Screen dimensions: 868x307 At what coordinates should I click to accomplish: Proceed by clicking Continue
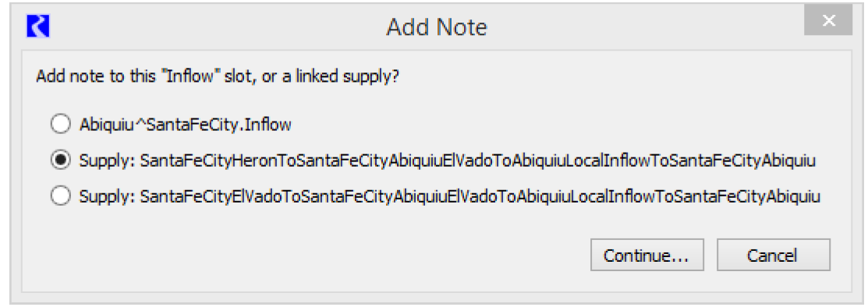click(647, 255)
